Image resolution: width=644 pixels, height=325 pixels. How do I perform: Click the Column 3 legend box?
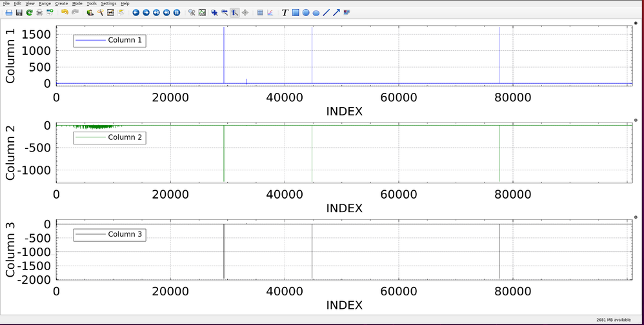[110, 234]
